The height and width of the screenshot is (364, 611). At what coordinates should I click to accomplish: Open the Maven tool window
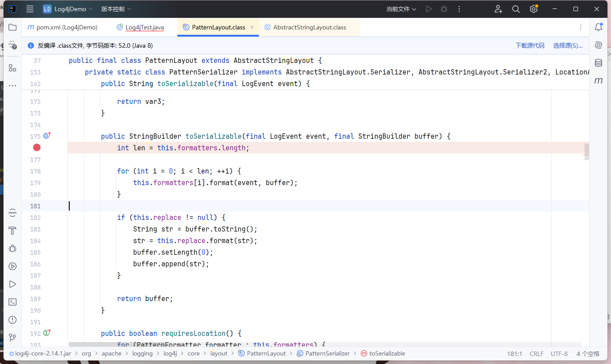(x=598, y=81)
